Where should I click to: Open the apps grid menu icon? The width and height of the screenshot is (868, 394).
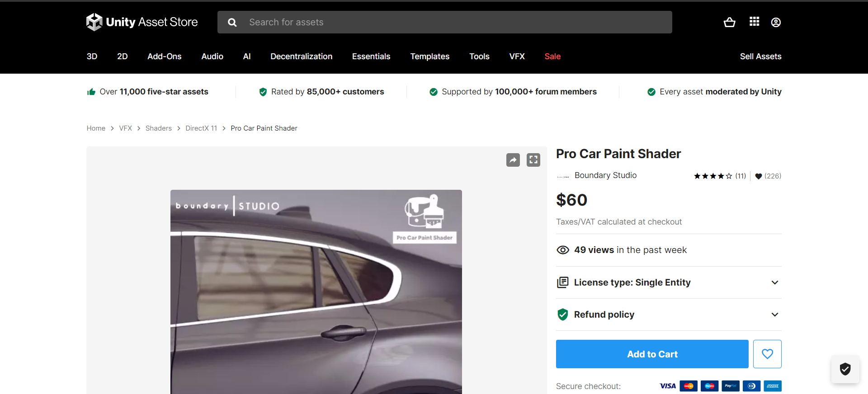tap(754, 22)
